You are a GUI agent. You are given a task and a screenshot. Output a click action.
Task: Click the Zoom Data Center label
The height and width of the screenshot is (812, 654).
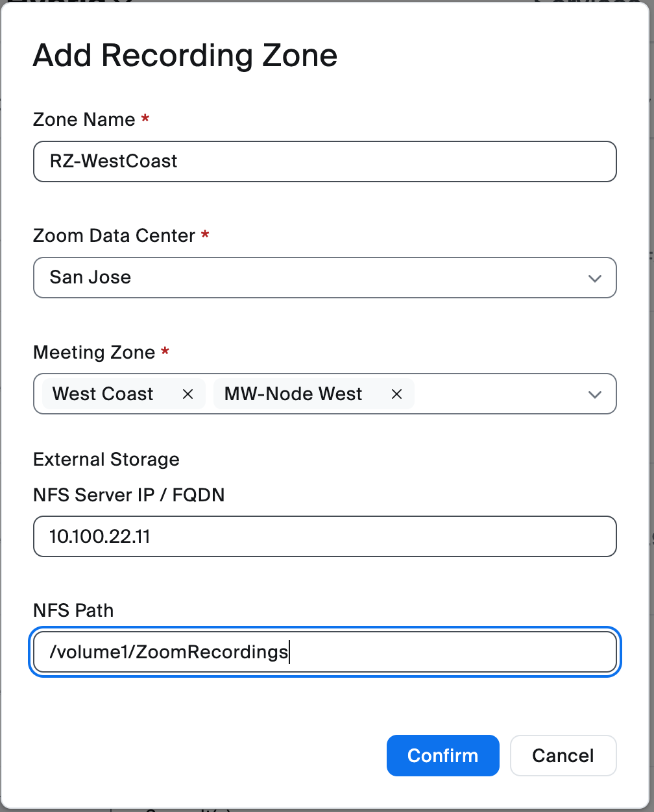tap(114, 236)
